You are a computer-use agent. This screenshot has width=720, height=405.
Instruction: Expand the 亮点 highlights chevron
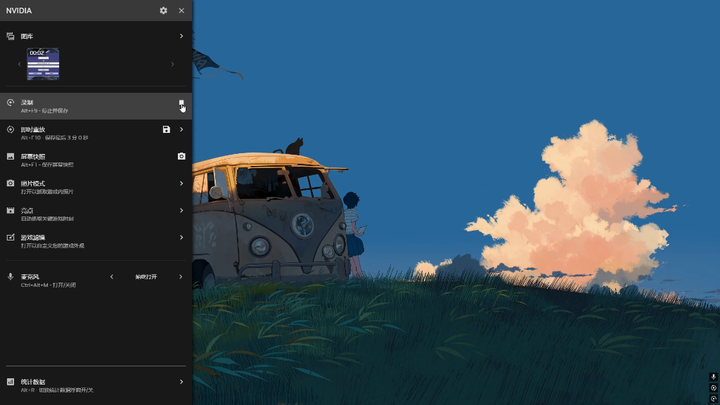tap(181, 210)
